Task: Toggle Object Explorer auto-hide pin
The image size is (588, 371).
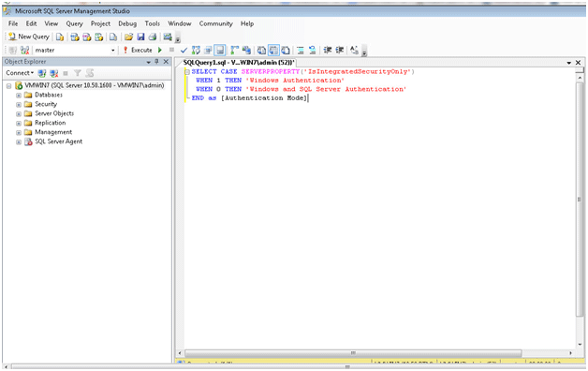Action: click(x=156, y=62)
